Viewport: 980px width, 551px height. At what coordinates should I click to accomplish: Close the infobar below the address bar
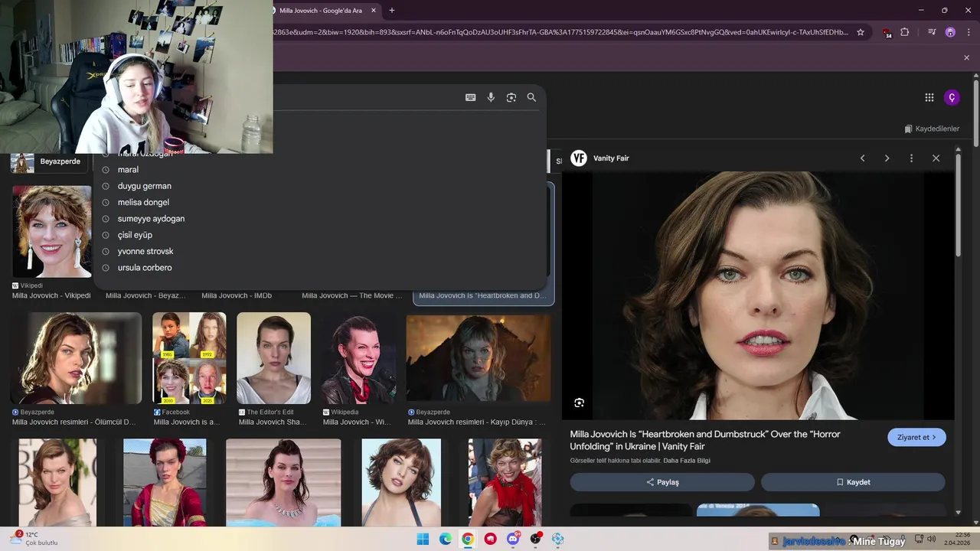tap(966, 57)
